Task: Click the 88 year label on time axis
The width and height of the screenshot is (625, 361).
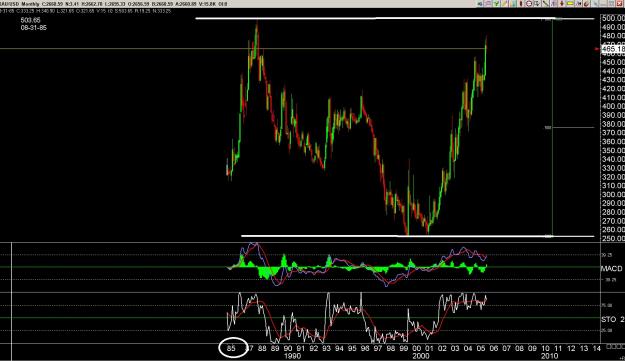Action: pos(262,348)
